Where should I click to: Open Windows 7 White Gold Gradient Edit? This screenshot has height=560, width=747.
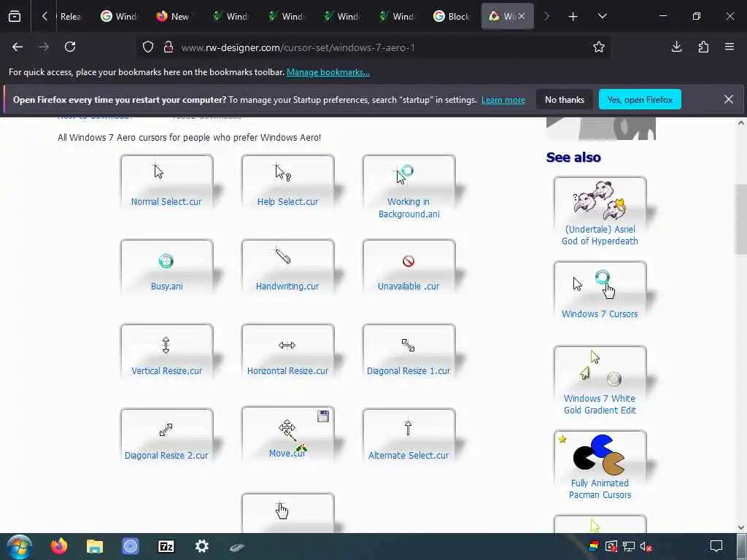pyautogui.click(x=600, y=381)
